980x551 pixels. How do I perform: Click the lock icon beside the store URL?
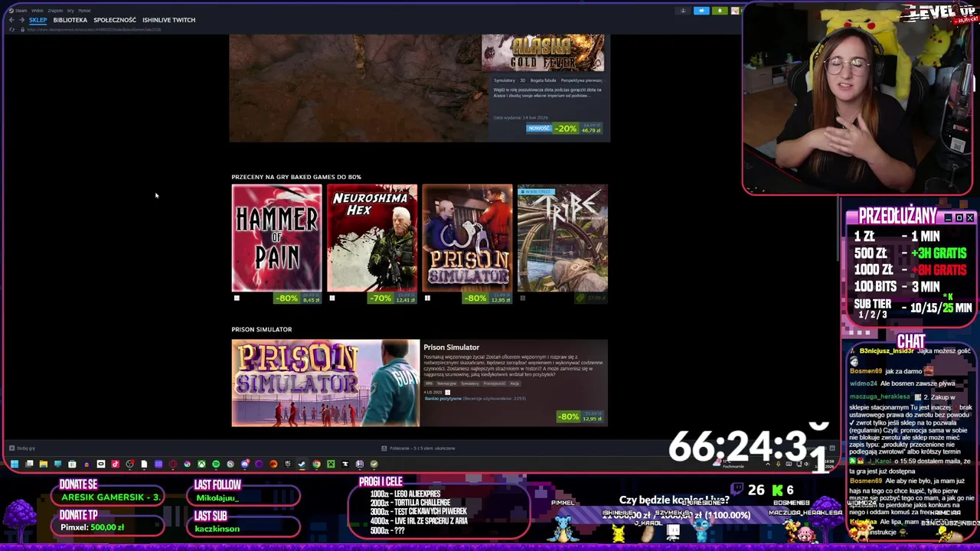22,30
